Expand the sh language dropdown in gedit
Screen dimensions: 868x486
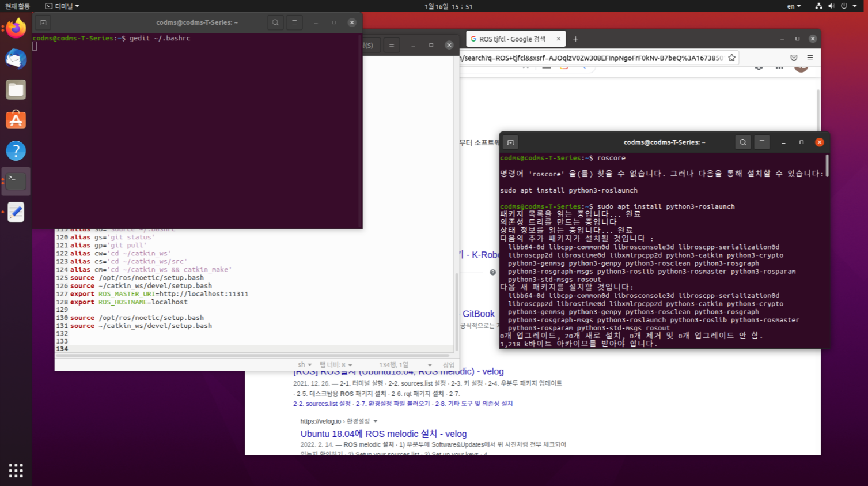pyautogui.click(x=305, y=364)
